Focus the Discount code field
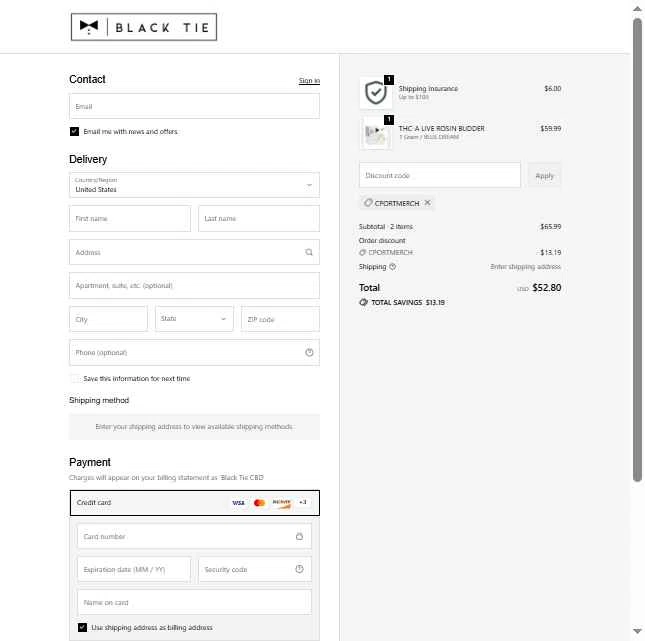The width and height of the screenshot is (645, 641). (440, 175)
